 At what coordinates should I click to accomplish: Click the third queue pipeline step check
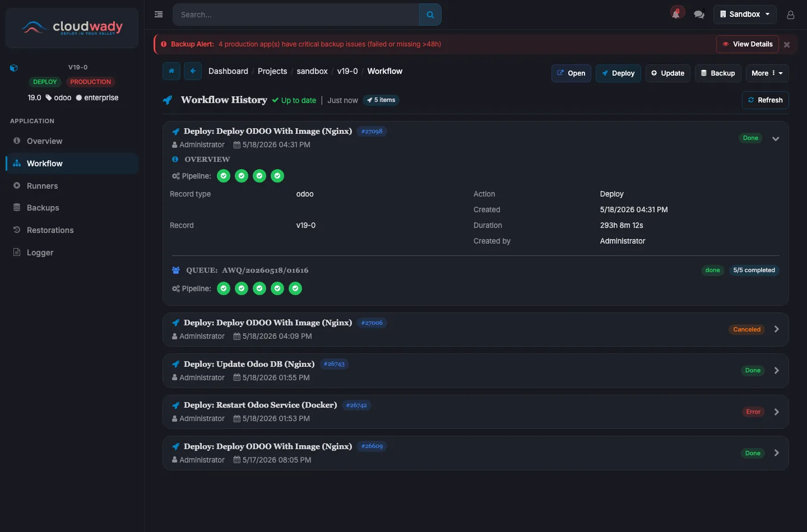[259, 288]
